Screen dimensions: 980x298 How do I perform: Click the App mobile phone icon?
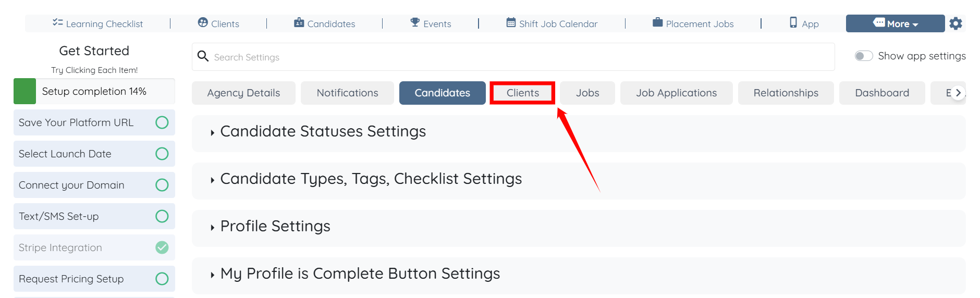(793, 22)
